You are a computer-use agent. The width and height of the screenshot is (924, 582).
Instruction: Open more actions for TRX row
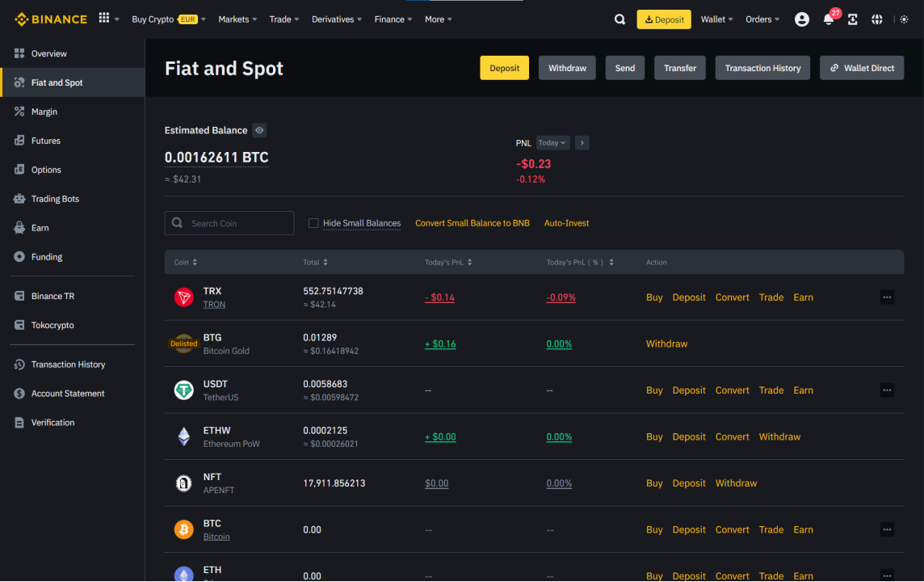point(887,297)
